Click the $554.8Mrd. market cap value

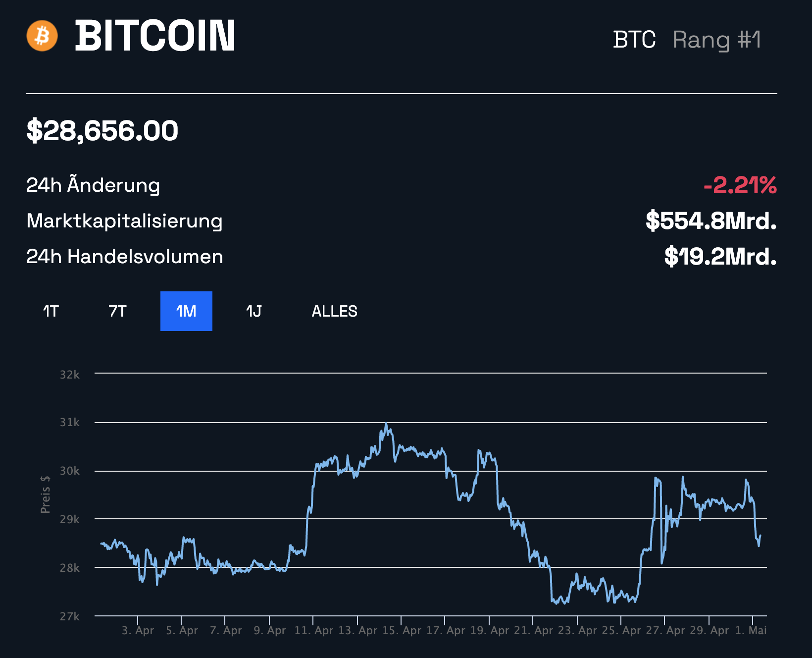[x=711, y=221]
